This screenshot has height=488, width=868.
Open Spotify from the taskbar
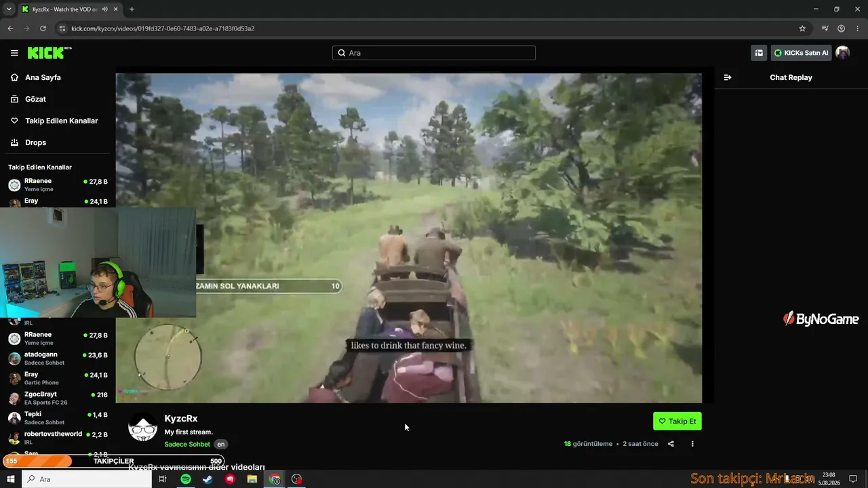(186, 479)
